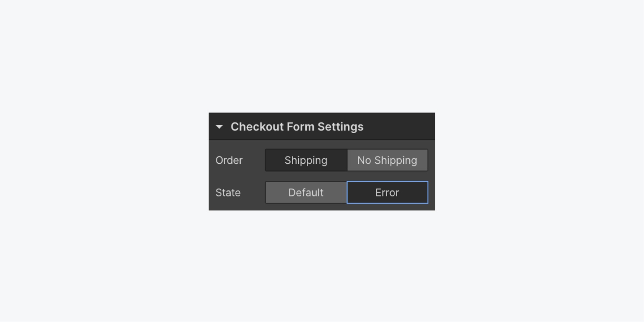Screen dimensions: 644x322
Task: Switch Order to No Shipping
Action: tap(387, 160)
